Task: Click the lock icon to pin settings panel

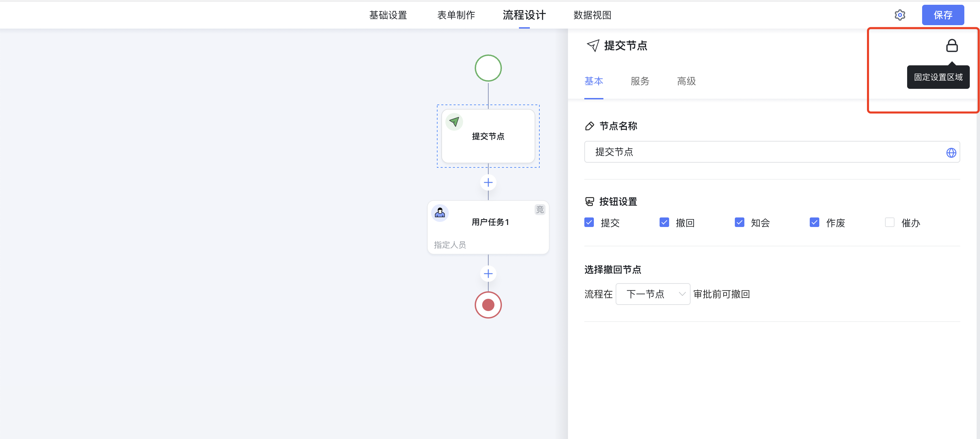Action: point(952,46)
